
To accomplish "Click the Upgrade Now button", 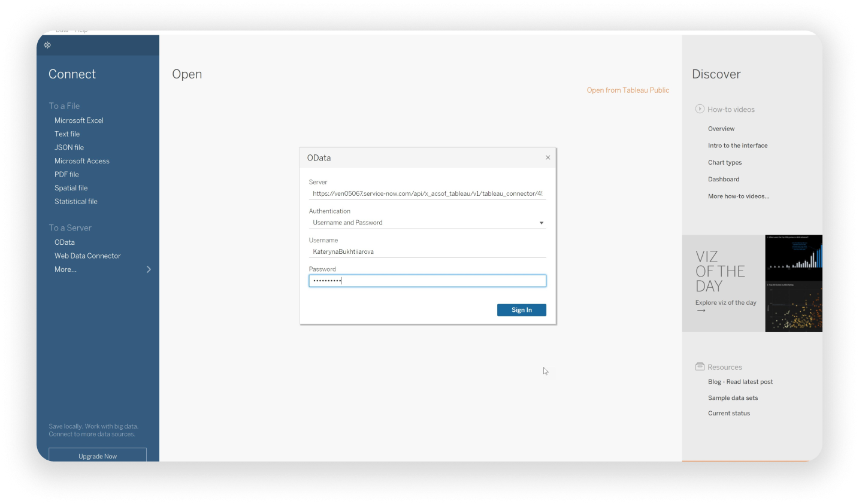I will point(98,455).
